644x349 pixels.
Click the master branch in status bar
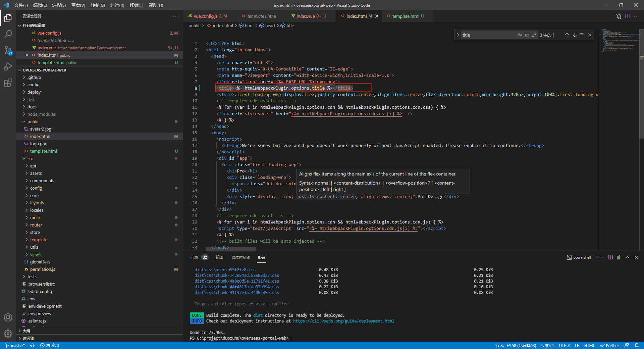pos(15,345)
